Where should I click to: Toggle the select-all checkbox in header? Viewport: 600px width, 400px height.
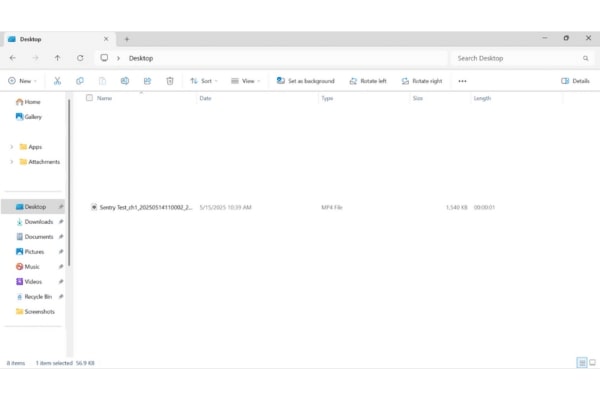pyautogui.click(x=89, y=98)
